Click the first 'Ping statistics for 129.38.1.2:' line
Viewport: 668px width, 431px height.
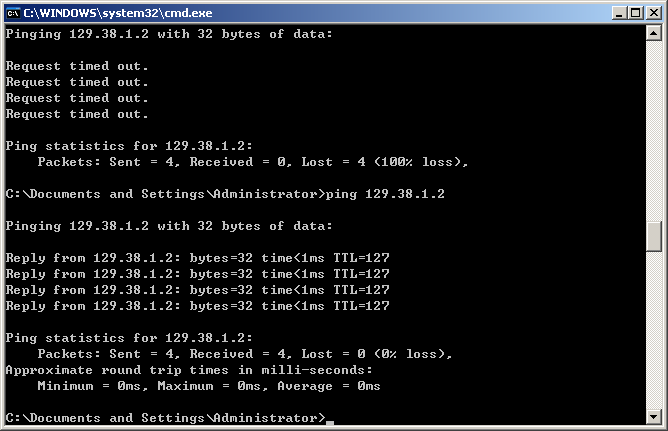click(129, 146)
